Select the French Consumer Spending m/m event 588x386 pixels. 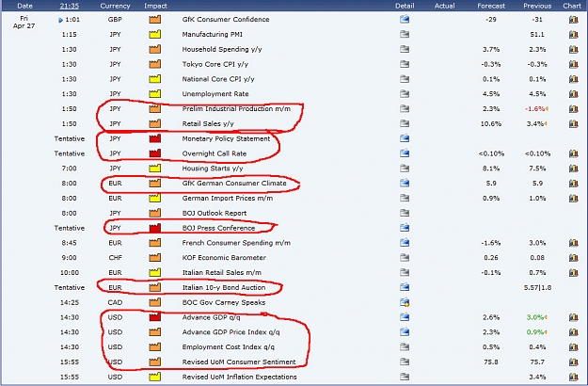tap(236, 243)
